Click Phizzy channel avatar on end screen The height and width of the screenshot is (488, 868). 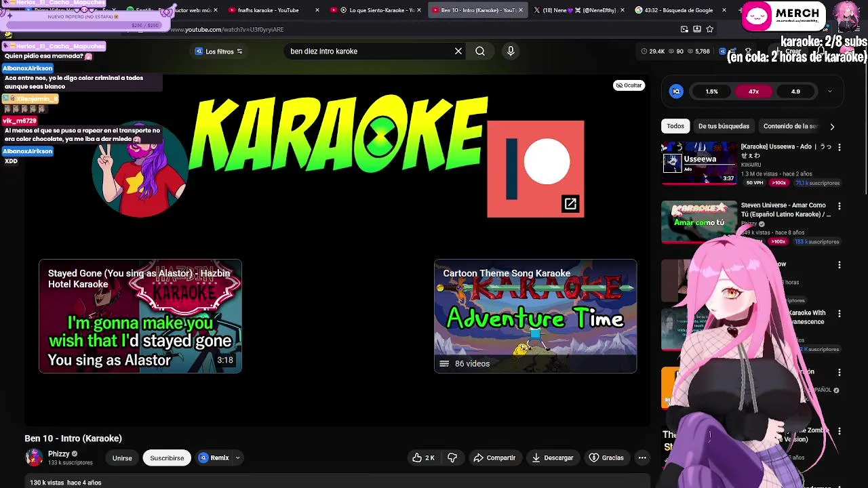(140, 169)
